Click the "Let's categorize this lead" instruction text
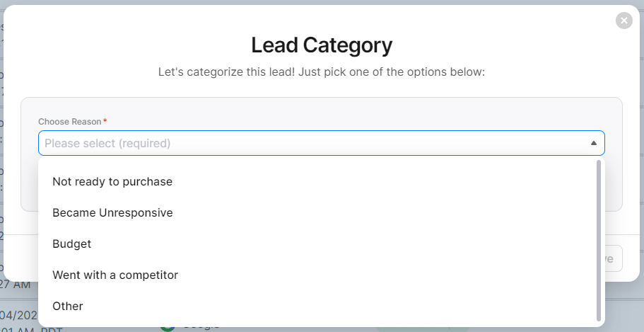Image resolution: width=644 pixels, height=332 pixels. point(322,72)
